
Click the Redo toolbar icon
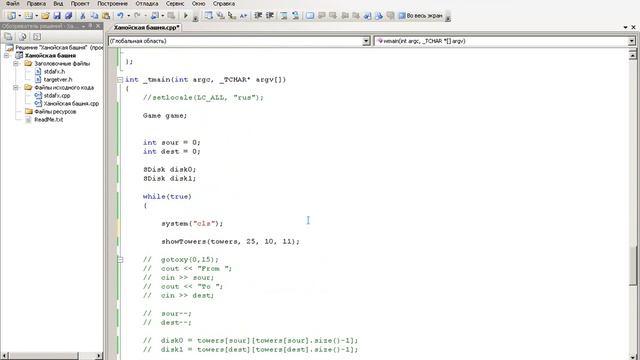(138, 16)
